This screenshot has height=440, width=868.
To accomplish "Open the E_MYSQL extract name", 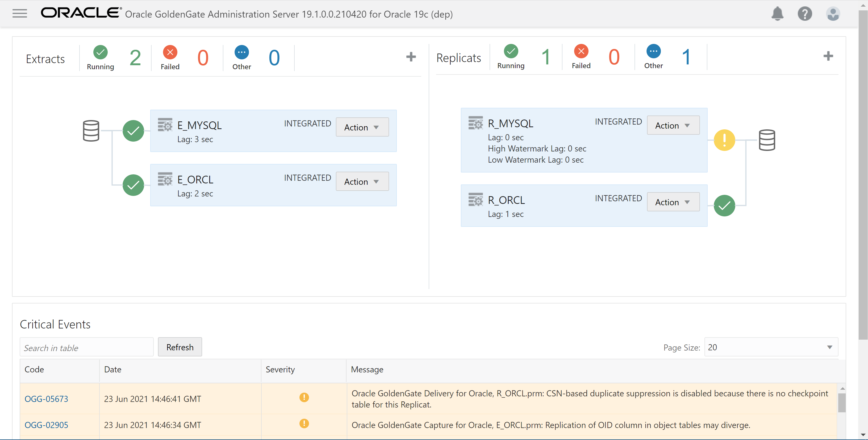I will [x=199, y=125].
